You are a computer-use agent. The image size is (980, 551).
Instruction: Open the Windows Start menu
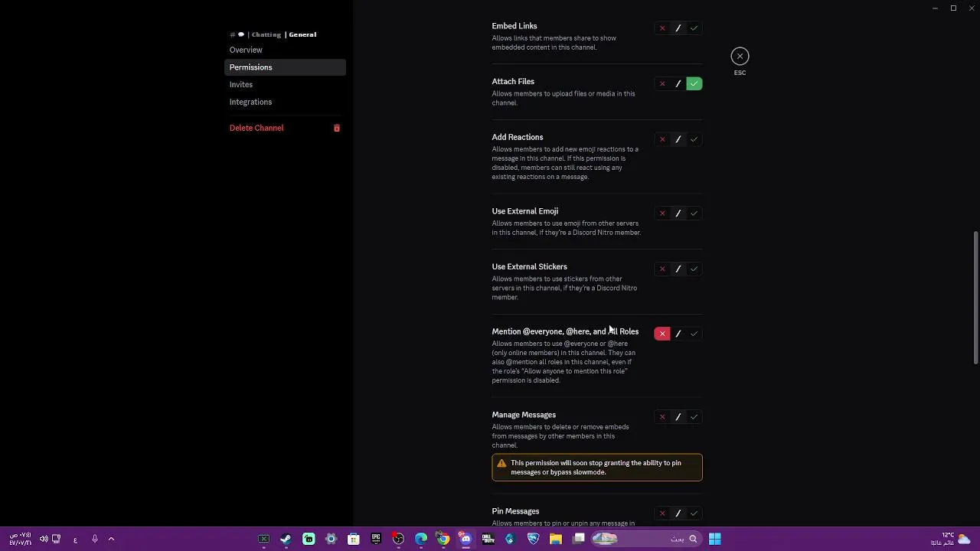(714, 539)
